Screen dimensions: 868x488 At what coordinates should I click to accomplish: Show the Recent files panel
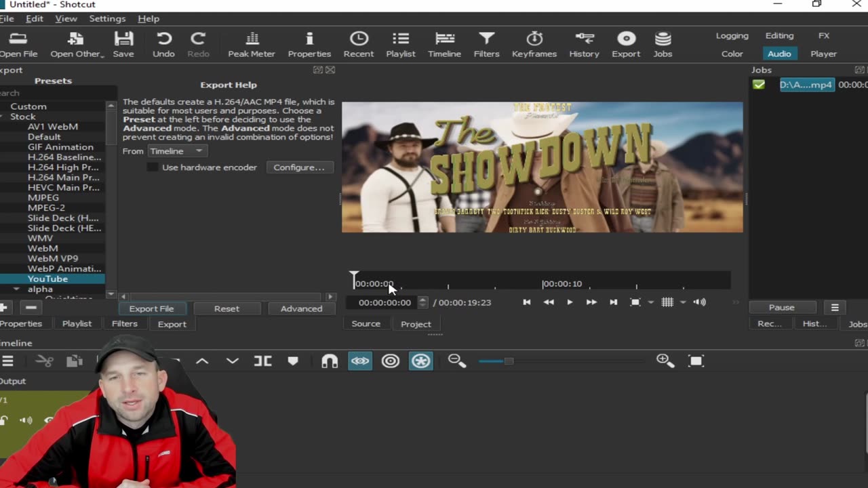pos(358,45)
